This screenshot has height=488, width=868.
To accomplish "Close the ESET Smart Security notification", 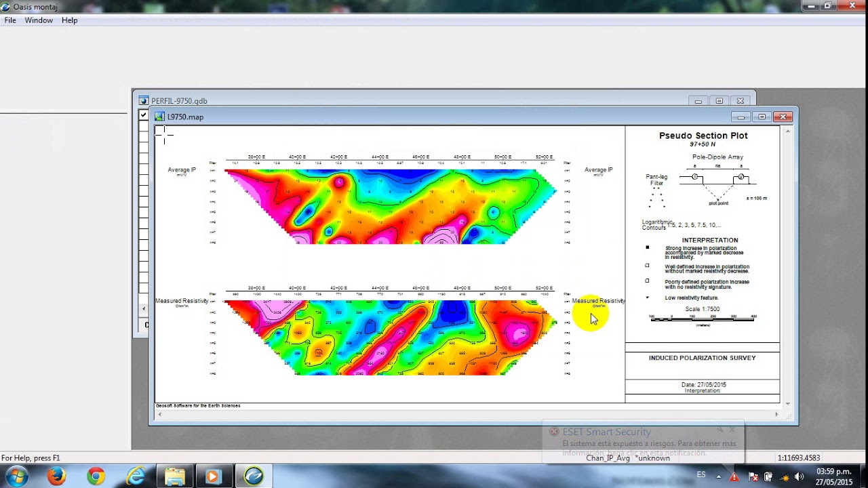I will [732, 430].
